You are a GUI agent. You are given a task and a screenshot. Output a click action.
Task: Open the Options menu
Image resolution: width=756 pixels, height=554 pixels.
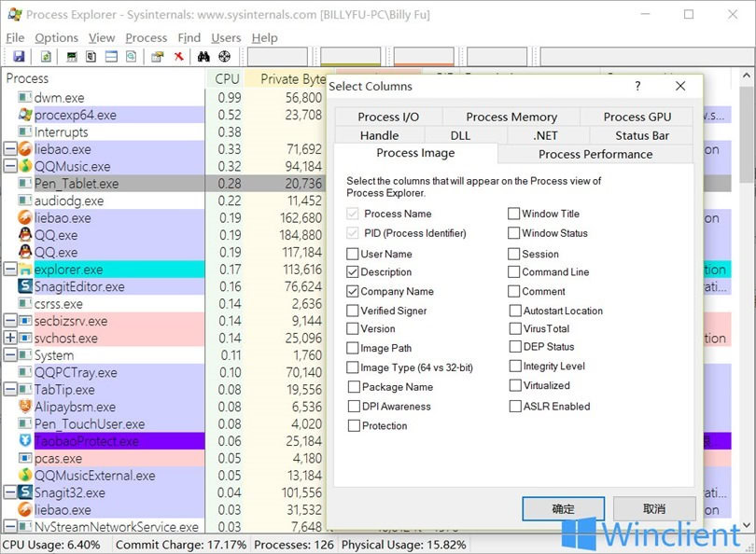(56, 37)
